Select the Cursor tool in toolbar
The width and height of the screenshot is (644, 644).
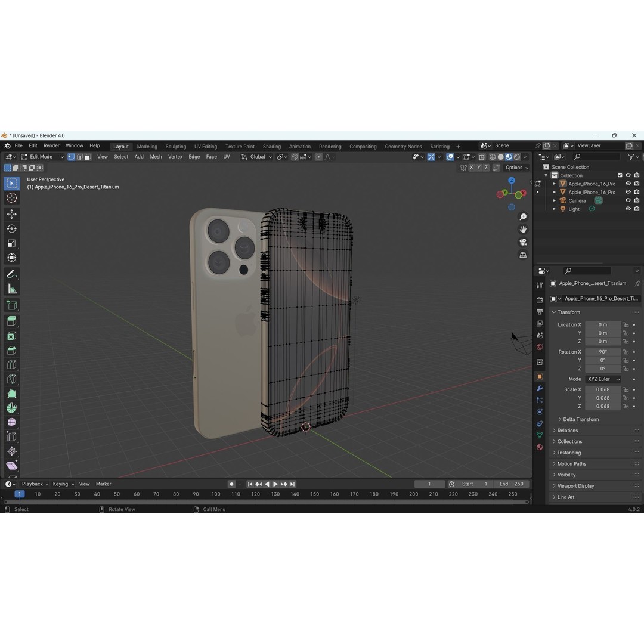click(x=11, y=198)
